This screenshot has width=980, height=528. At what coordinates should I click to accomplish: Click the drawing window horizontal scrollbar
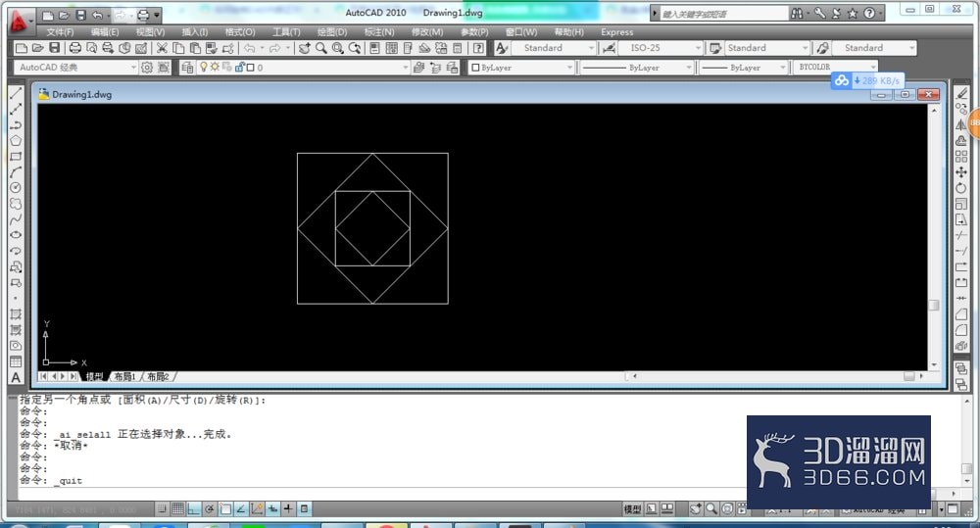[775, 376]
